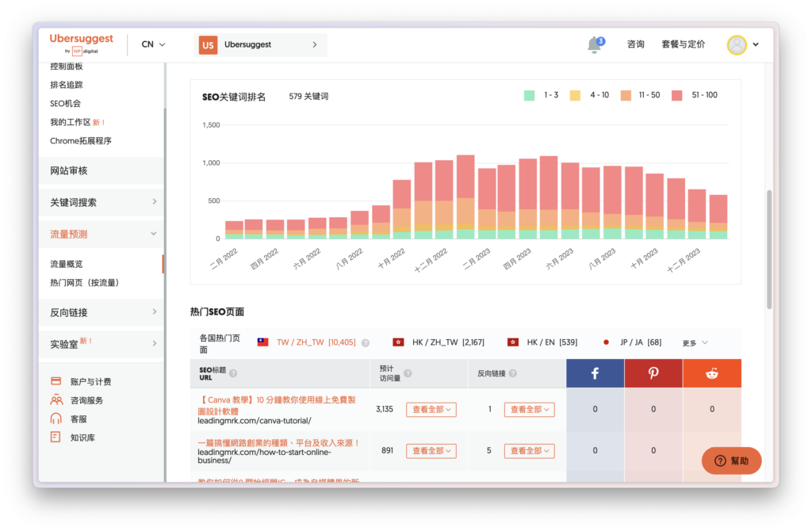This screenshot has height=531, width=812.
Task: Click the 咨询服务 people icon
Action: 56,400
